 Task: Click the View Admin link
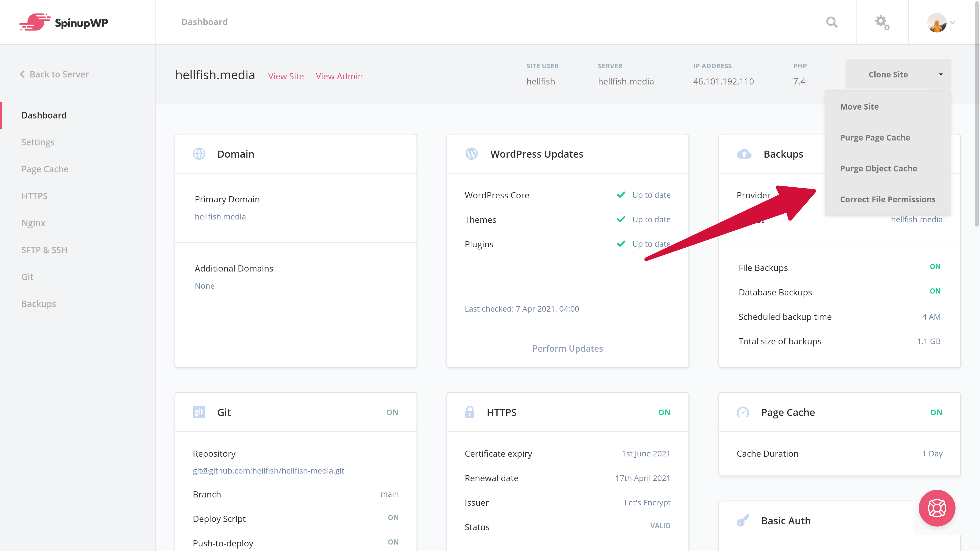pyautogui.click(x=339, y=76)
